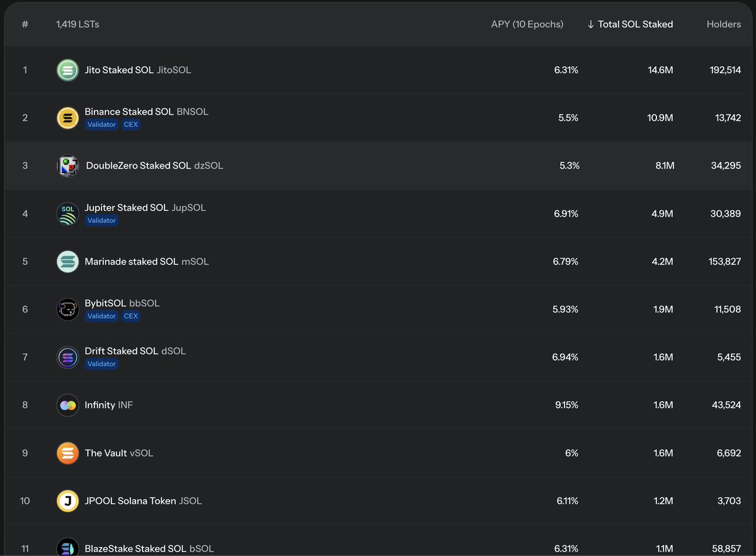Click the JPOOL Solana Token logo

[x=67, y=501]
